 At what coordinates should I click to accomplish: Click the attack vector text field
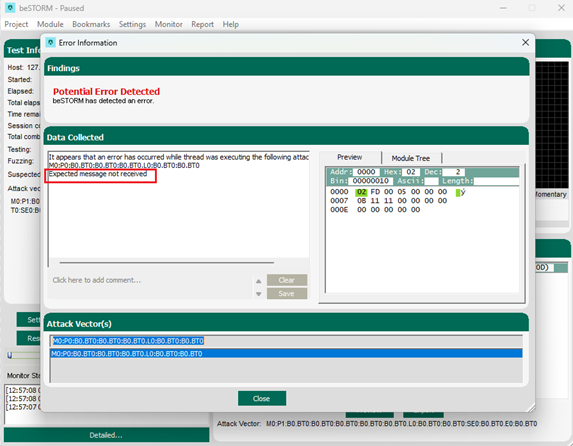[286, 341]
